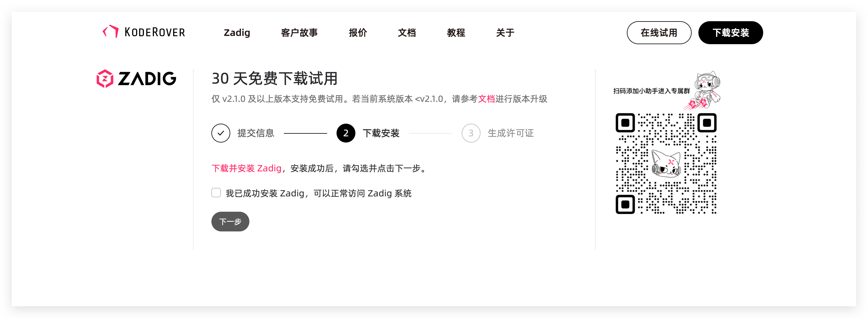The image size is (868, 318).
Task: Click the pink Zadig hexagon logo
Action: (x=105, y=79)
